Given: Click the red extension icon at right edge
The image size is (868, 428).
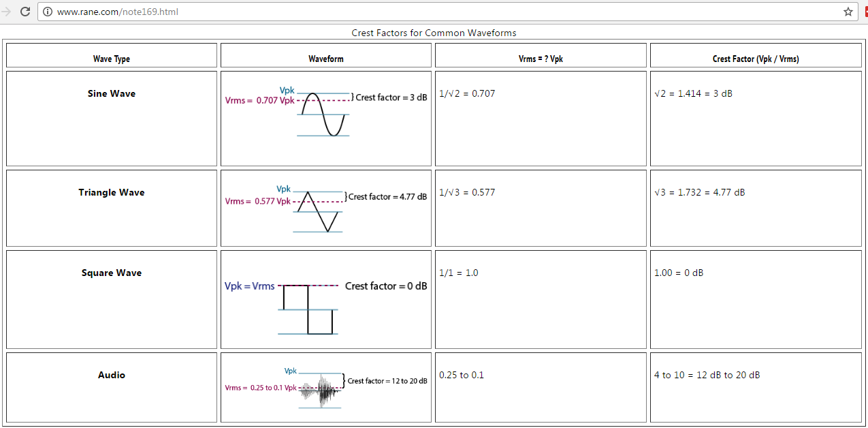Looking at the screenshot, I should 866,12.
